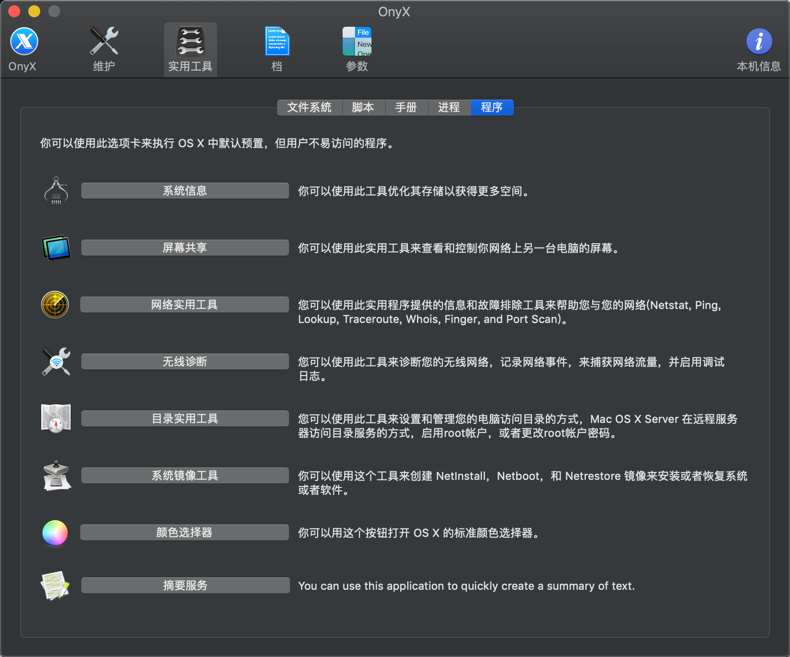The image size is (790, 657).
Task: Launch the 摘要服务 button
Action: coord(185,585)
